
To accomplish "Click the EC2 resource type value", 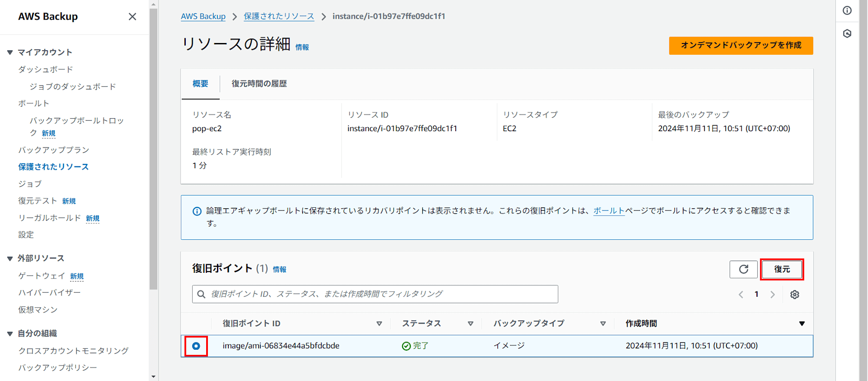I will (510, 129).
